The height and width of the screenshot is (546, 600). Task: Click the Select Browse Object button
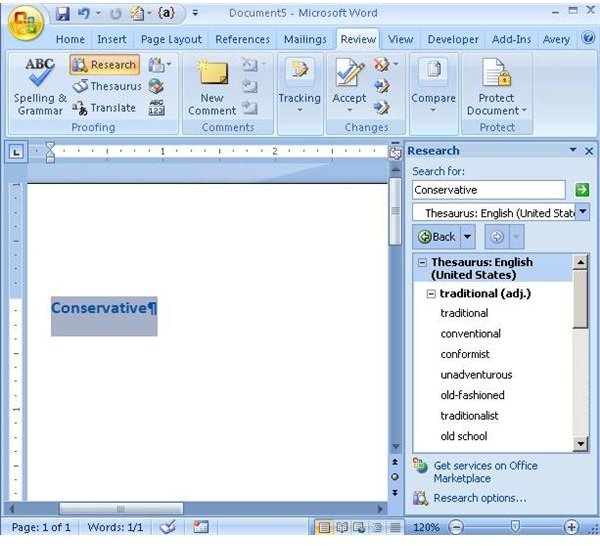[395, 477]
